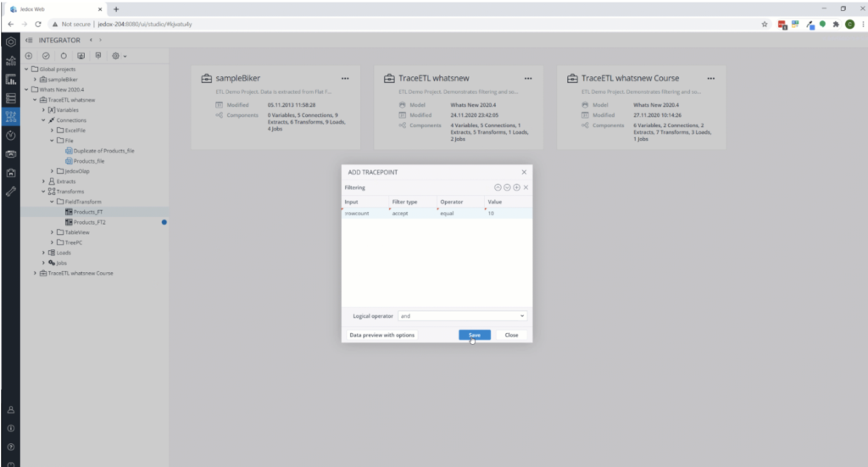The height and width of the screenshot is (467, 868).
Task: Select Products_FT transform in tree
Action: click(x=88, y=212)
